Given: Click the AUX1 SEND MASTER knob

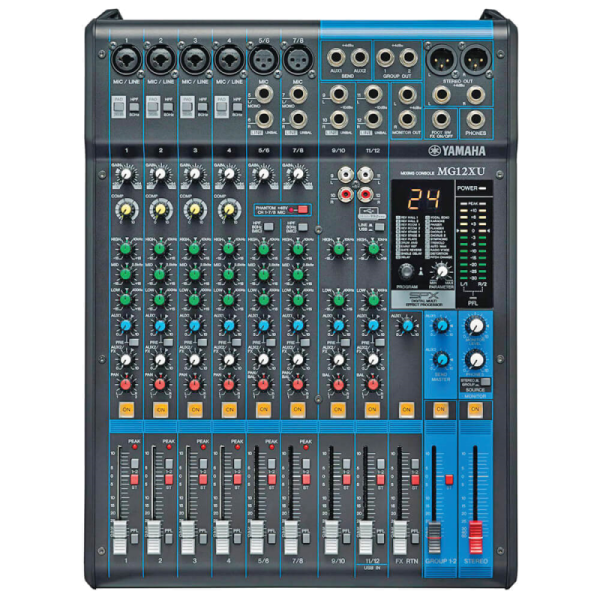Looking at the screenshot, I should click(x=442, y=326).
